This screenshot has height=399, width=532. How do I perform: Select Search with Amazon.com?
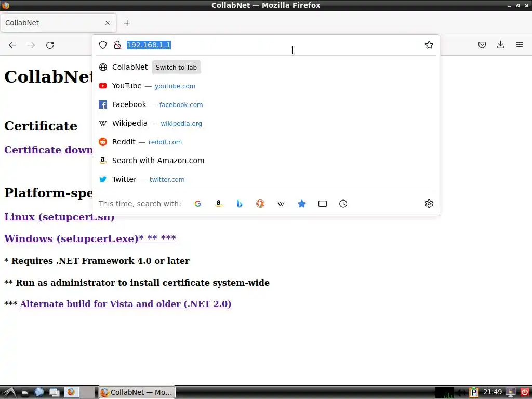pos(266,161)
